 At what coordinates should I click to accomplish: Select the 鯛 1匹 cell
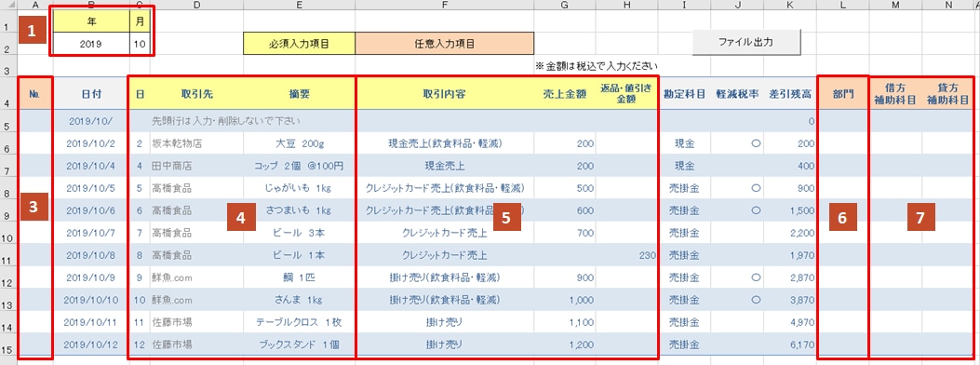coord(300,277)
